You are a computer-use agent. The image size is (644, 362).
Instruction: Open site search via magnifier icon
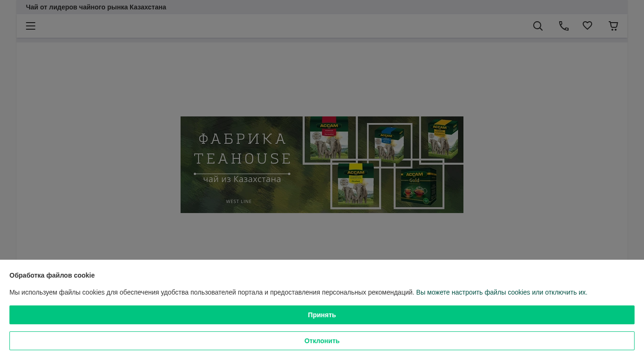click(x=538, y=26)
